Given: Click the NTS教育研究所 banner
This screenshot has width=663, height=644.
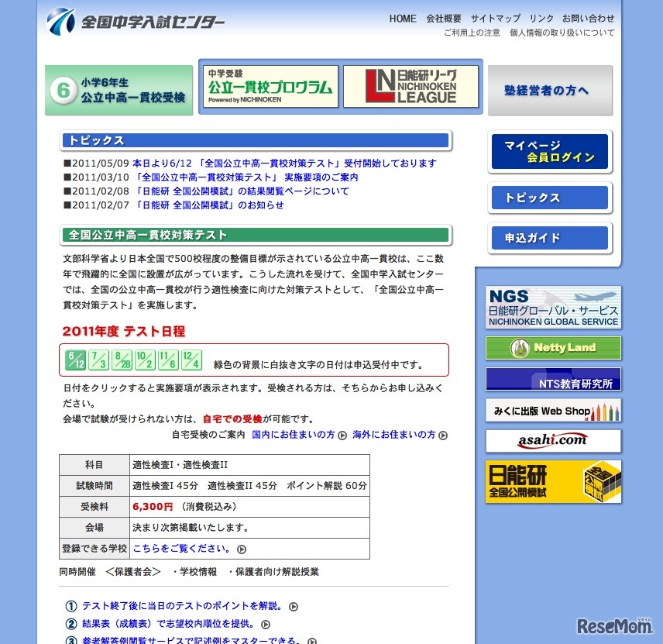Looking at the screenshot, I should [x=552, y=379].
